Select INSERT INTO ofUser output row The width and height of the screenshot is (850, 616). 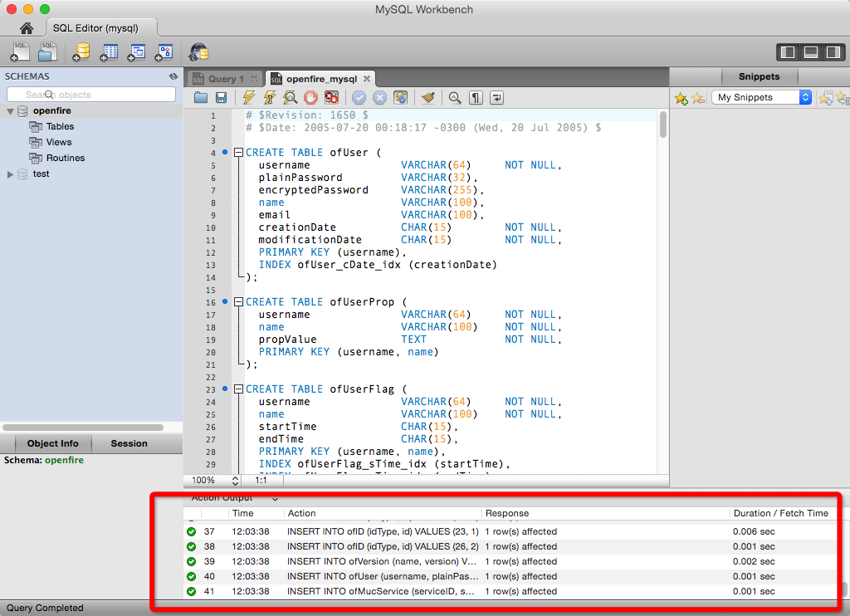click(x=510, y=576)
